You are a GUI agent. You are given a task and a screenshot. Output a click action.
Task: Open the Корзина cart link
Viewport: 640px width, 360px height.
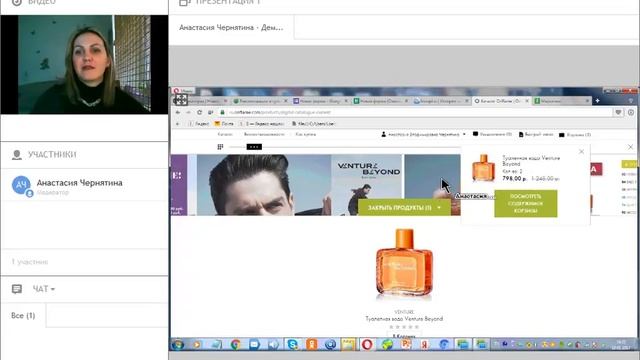point(575,135)
